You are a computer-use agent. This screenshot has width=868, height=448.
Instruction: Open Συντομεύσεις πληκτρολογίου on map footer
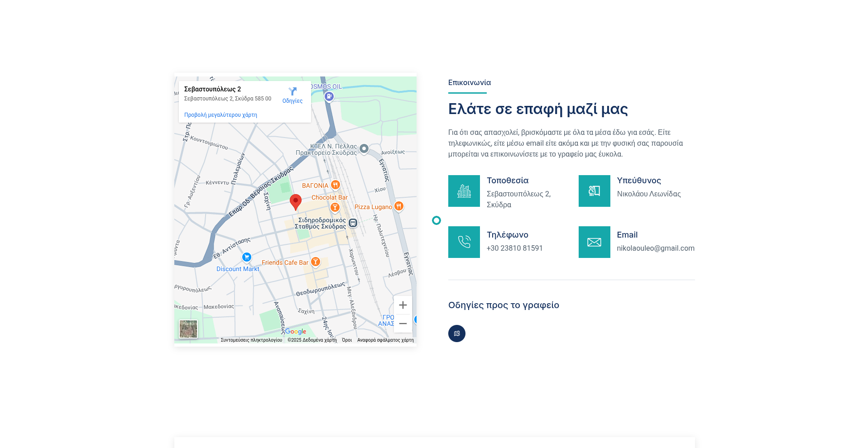251,340
